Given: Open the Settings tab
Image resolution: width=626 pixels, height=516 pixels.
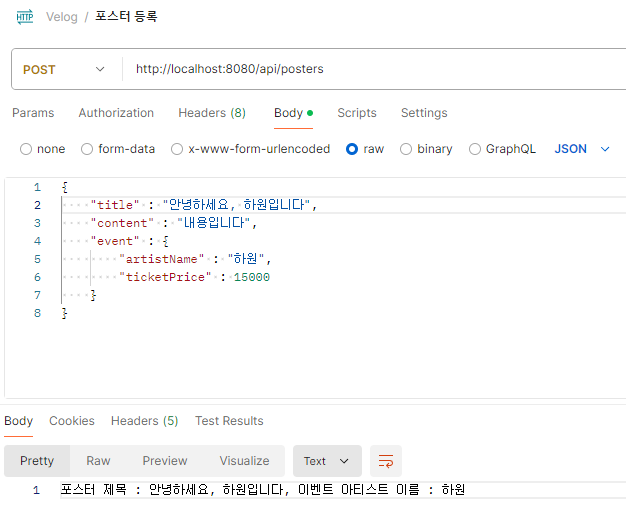Looking at the screenshot, I should click(x=424, y=113).
